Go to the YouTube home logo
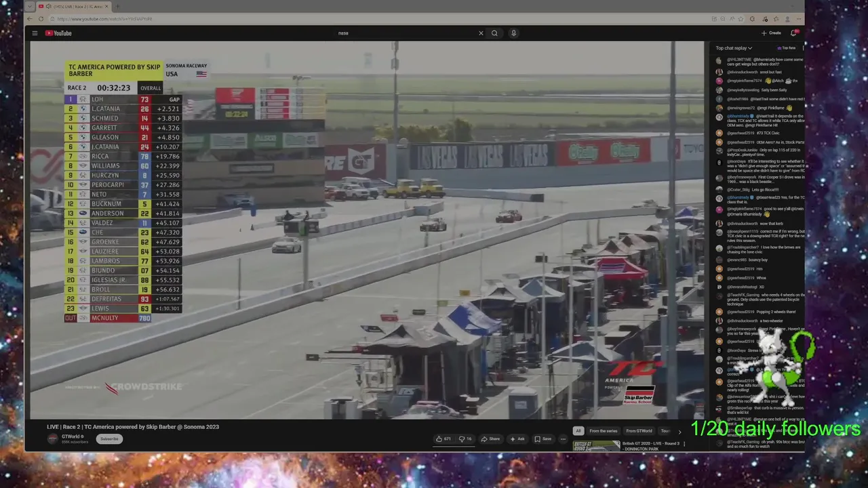 tap(58, 33)
